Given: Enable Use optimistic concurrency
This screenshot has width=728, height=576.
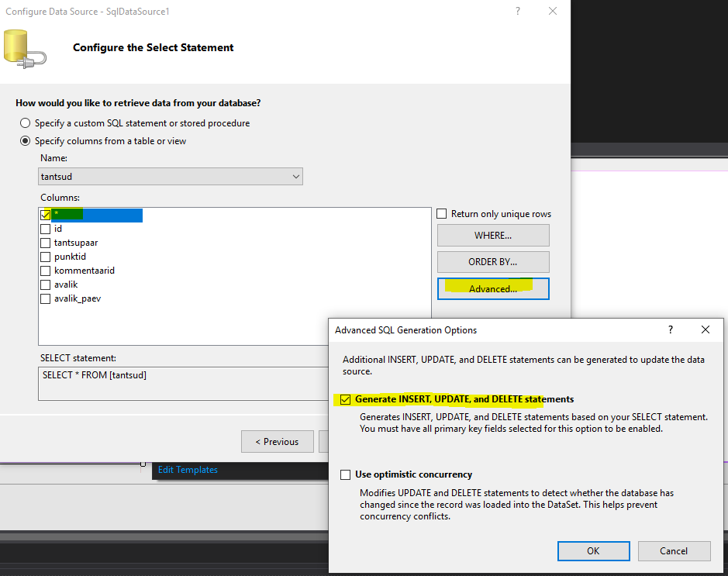Looking at the screenshot, I should tap(346, 474).
